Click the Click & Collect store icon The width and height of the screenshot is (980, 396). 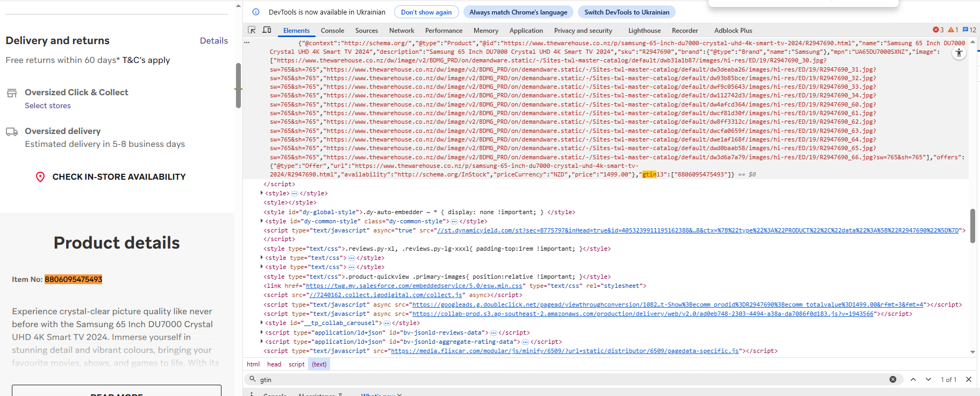[x=12, y=93]
